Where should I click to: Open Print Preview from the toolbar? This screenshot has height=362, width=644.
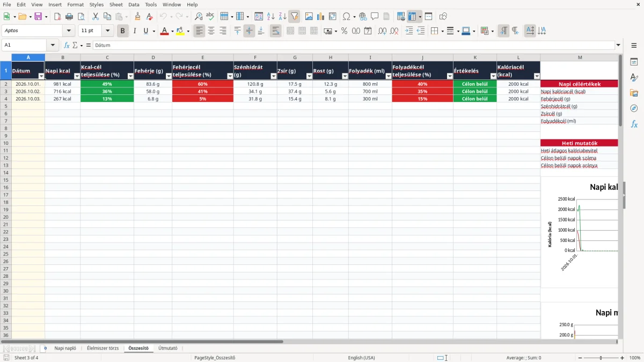pos(81,17)
